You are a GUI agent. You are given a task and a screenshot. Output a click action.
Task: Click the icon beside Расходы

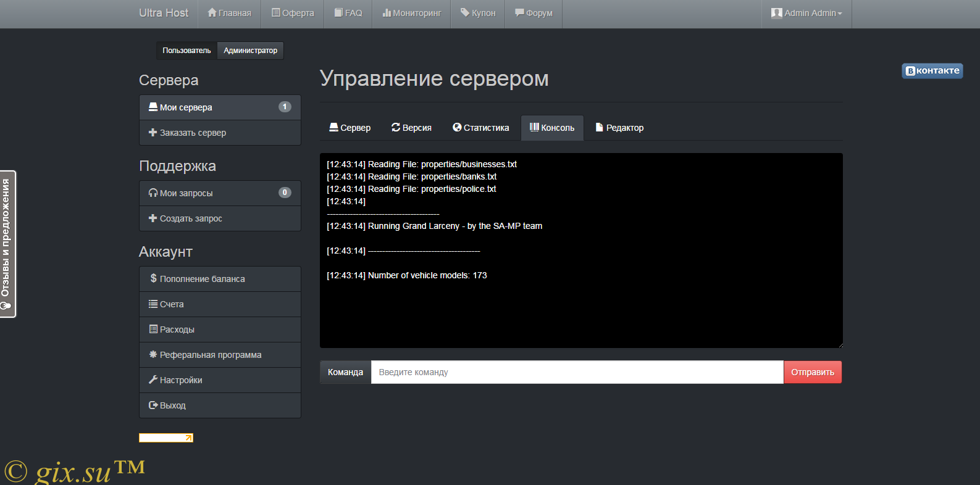(x=153, y=329)
